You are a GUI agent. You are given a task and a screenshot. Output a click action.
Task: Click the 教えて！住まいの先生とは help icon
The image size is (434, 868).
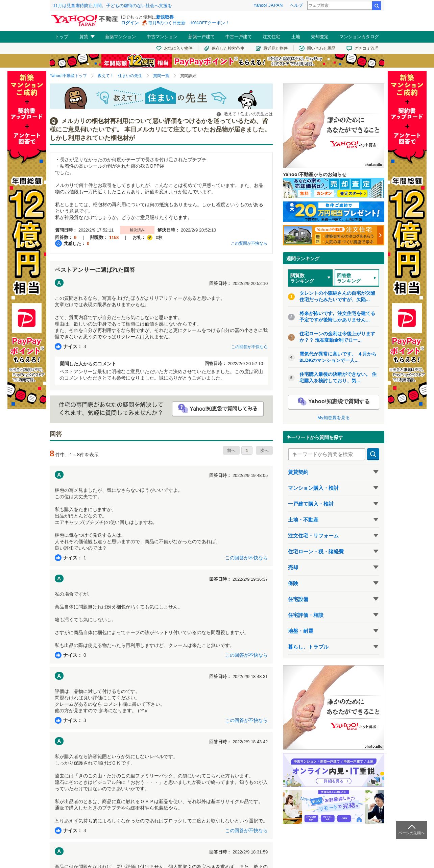tap(219, 114)
